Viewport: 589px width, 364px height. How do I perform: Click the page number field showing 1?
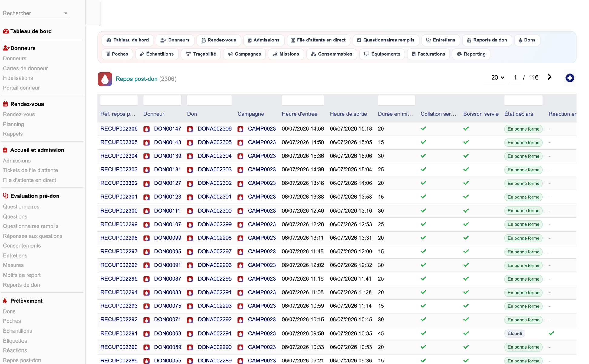click(515, 77)
